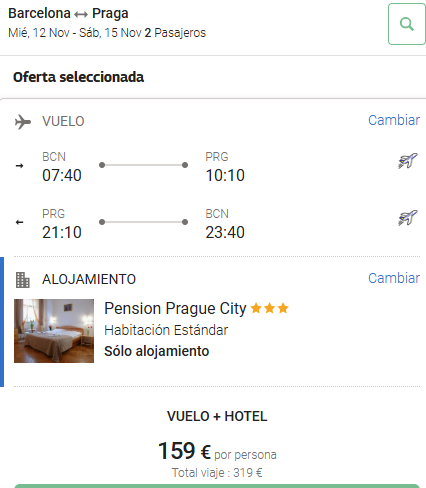This screenshot has height=488, width=426.
Task: Click the dates and passengers summary line
Action: click(107, 33)
